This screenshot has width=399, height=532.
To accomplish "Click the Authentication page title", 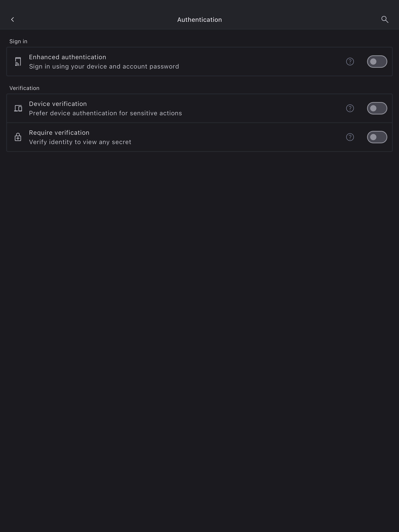I will [x=199, y=20].
